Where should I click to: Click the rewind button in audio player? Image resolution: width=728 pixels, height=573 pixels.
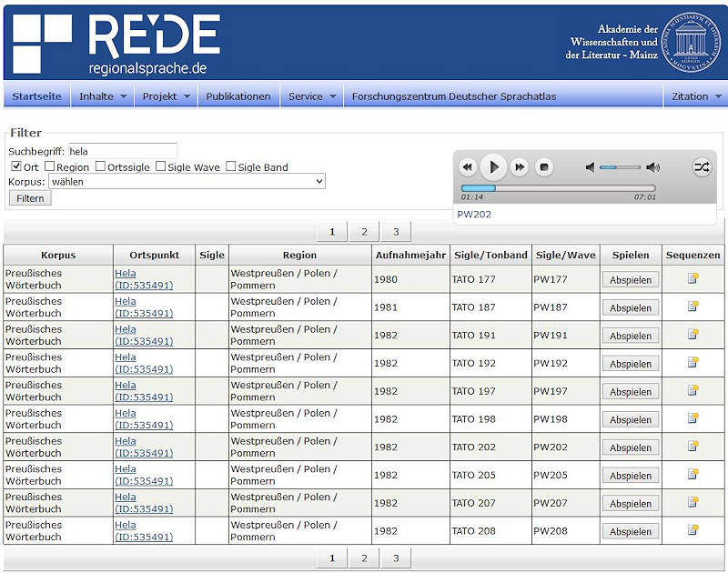click(x=468, y=167)
